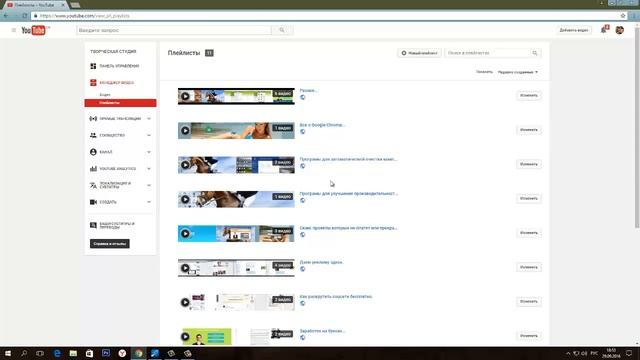The width and height of the screenshot is (640, 360).
Task: Launch Microsoft Edge from the taskbar
Action: (x=57, y=353)
